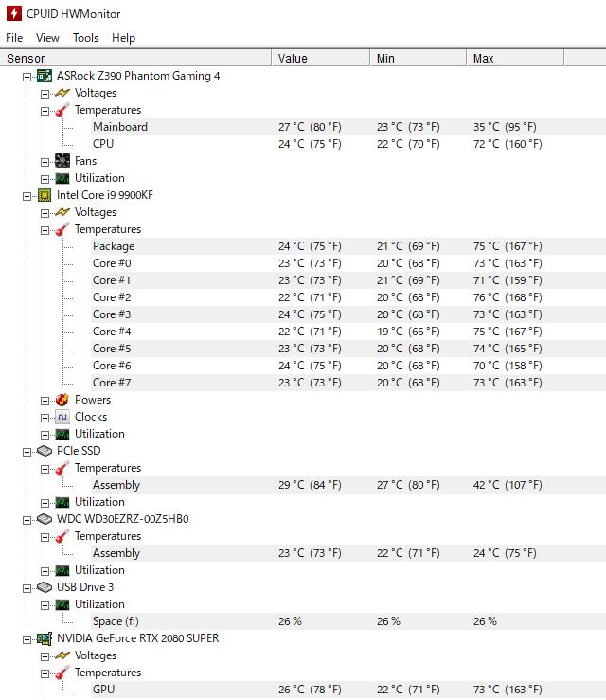Collapse the PCIe SSD node
This screenshot has width=606, height=700.
coord(27,452)
